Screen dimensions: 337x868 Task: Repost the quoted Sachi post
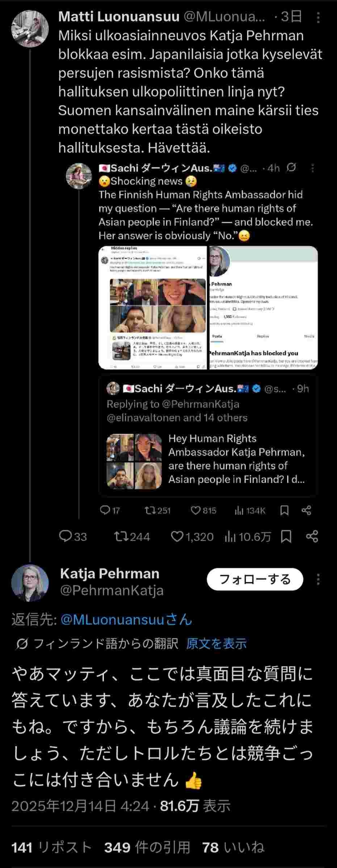(x=149, y=510)
